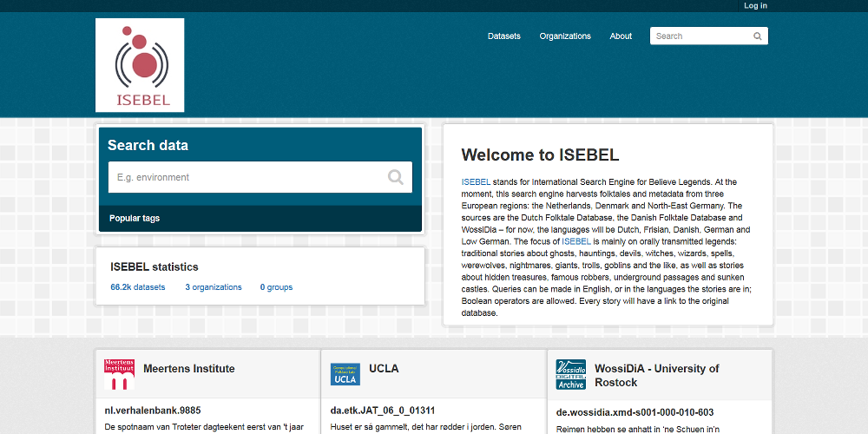
Task: Click the magnifier icon in header search
Action: click(757, 36)
